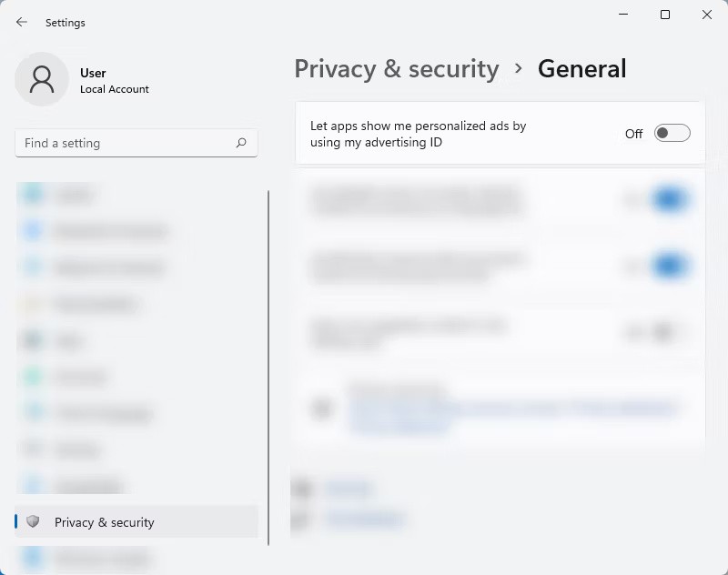
Task: Open the User Local Account profile
Action: click(84, 79)
